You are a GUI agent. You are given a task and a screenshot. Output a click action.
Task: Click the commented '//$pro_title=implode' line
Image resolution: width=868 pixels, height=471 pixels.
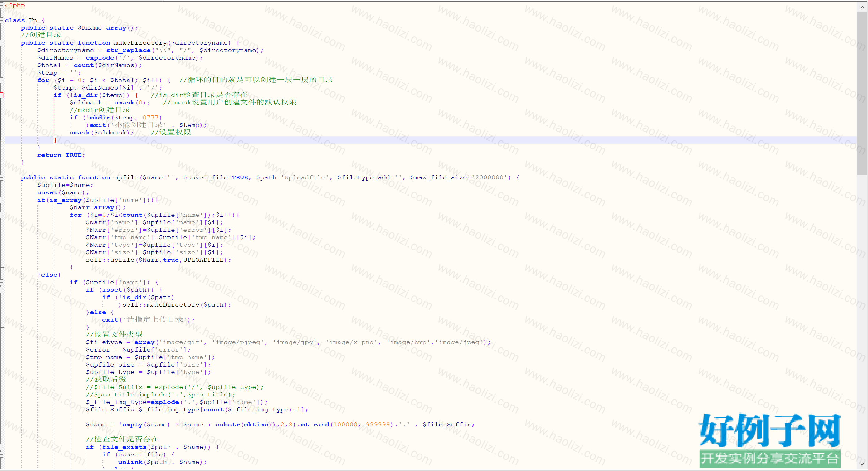[161, 395]
